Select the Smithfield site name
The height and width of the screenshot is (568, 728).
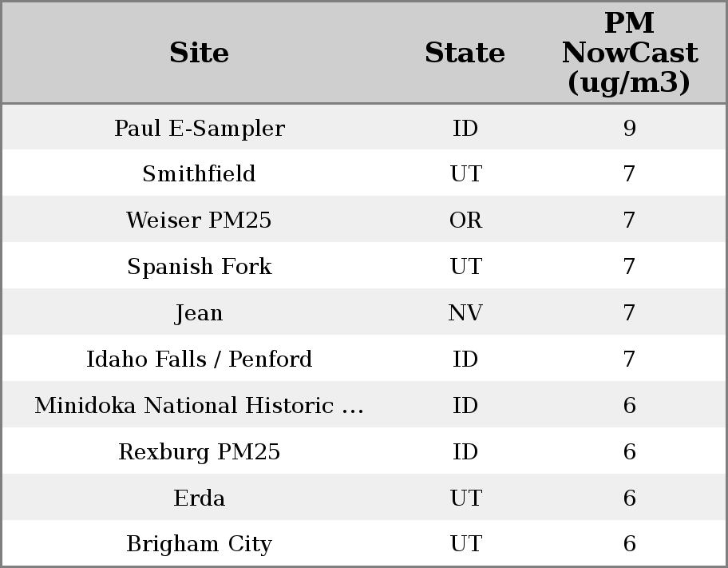pos(199,174)
